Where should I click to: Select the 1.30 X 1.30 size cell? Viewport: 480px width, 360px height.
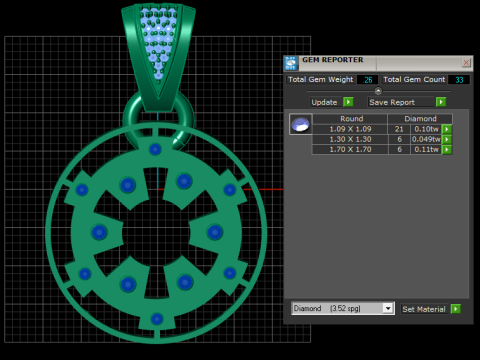pyautogui.click(x=350, y=139)
